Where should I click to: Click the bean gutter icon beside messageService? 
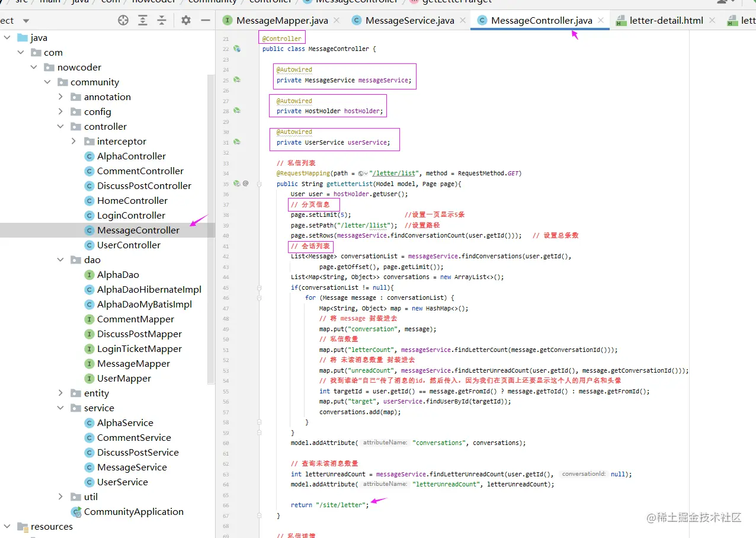pos(237,79)
